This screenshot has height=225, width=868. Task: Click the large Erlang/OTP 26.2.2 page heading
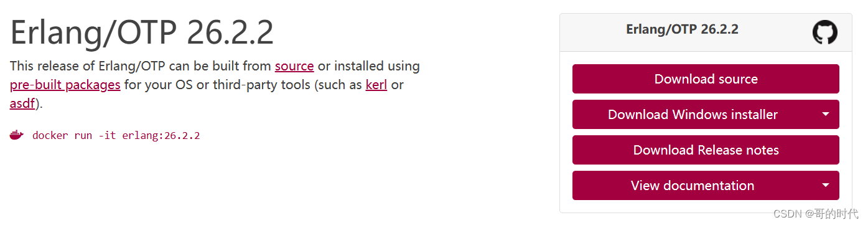[x=142, y=32]
